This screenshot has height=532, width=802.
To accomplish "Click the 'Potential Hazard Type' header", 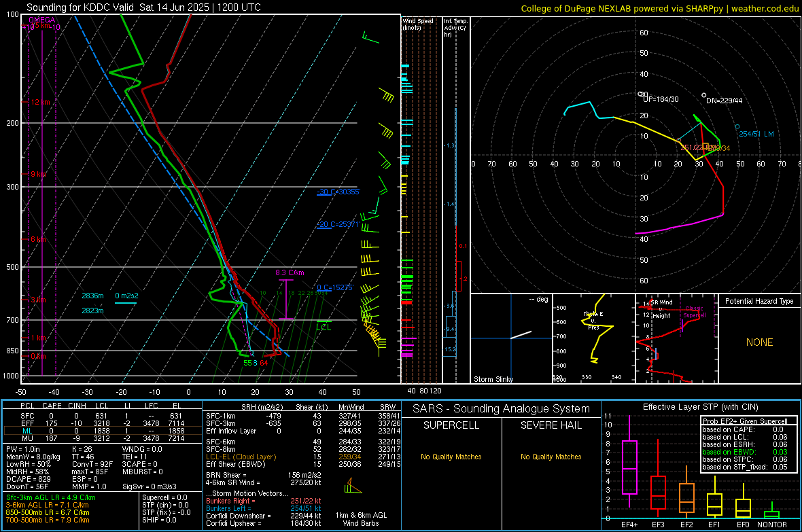I will 760,301.
